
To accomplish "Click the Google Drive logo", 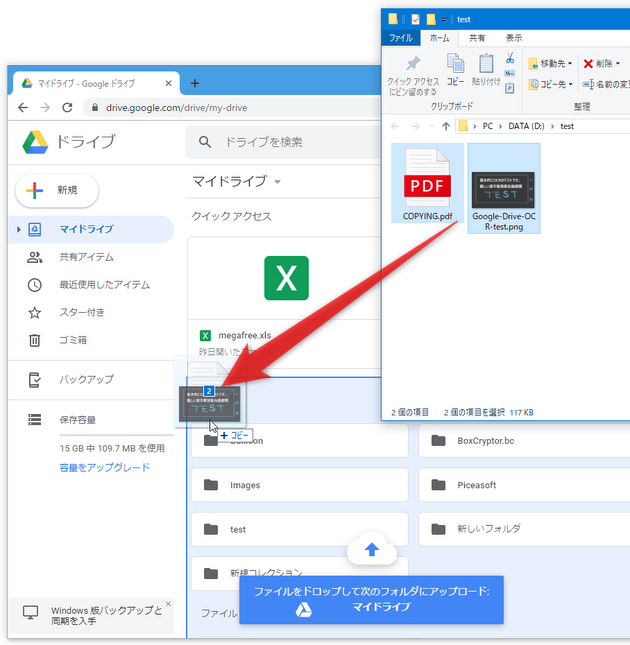I will tap(35, 142).
